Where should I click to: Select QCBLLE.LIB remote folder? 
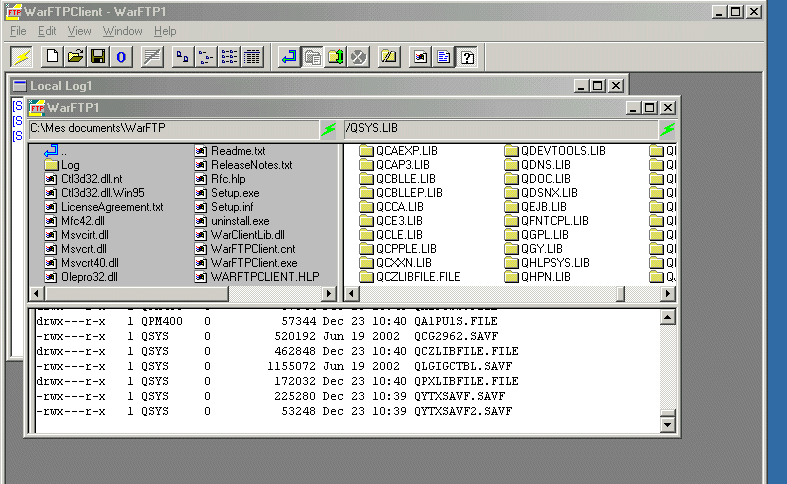click(398, 179)
